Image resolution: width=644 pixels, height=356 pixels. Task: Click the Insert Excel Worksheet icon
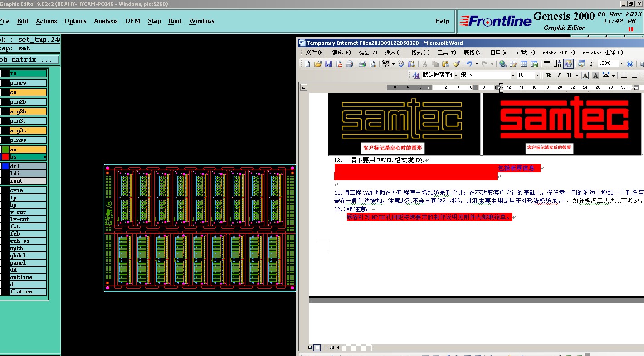pyautogui.click(x=534, y=64)
